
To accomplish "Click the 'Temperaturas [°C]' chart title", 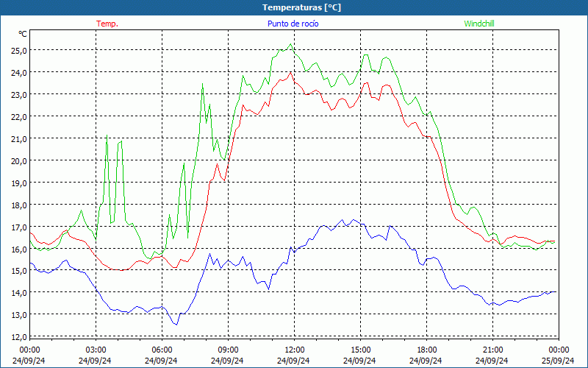I will 301,7.
